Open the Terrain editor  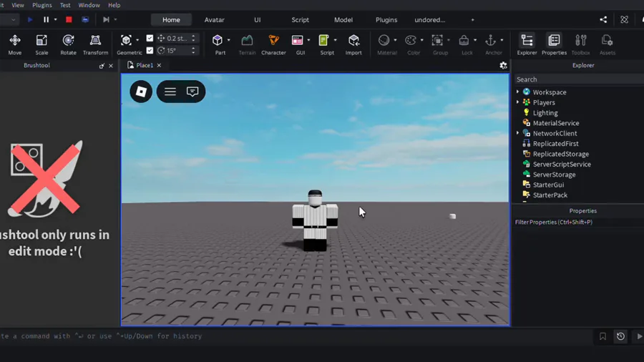pos(247,44)
